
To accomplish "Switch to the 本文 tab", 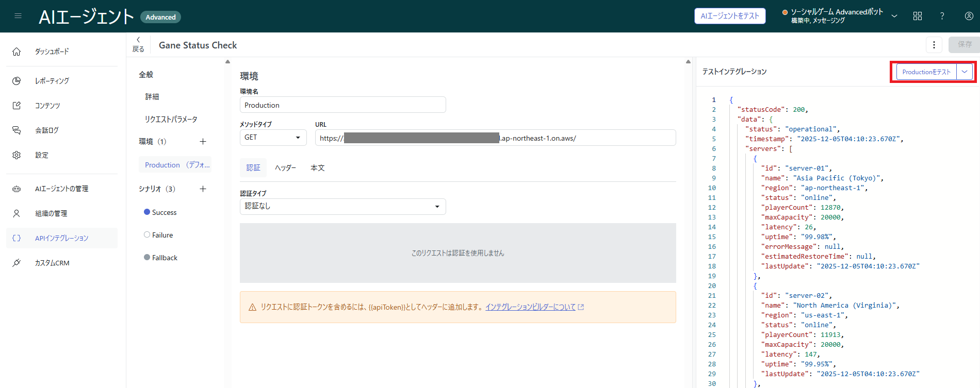I will click(x=318, y=168).
